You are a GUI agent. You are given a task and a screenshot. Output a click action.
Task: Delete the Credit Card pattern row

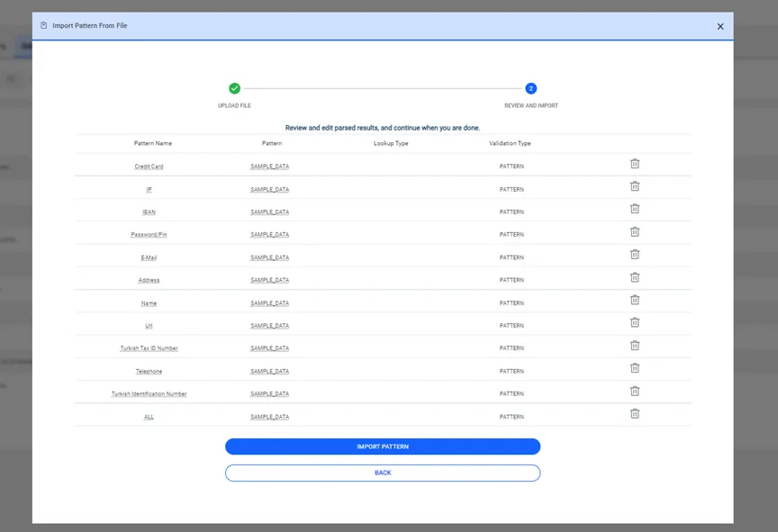[x=635, y=164]
